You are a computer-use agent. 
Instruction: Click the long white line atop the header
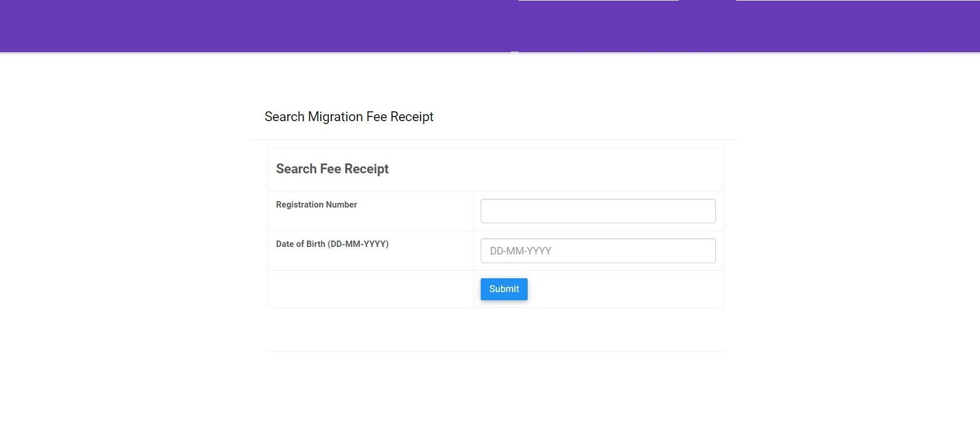[598, 1]
